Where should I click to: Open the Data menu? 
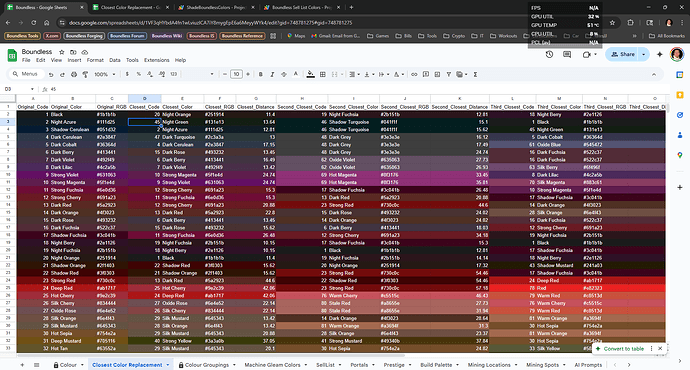point(115,60)
